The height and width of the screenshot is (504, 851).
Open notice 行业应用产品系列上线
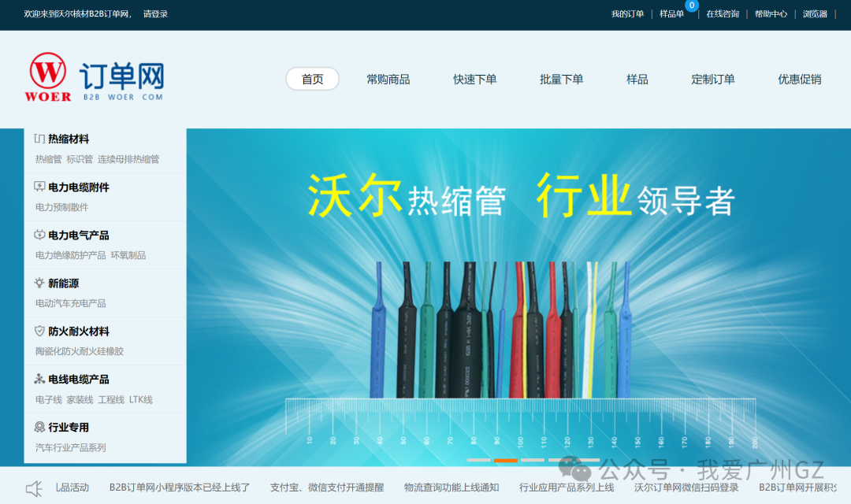click(x=567, y=487)
